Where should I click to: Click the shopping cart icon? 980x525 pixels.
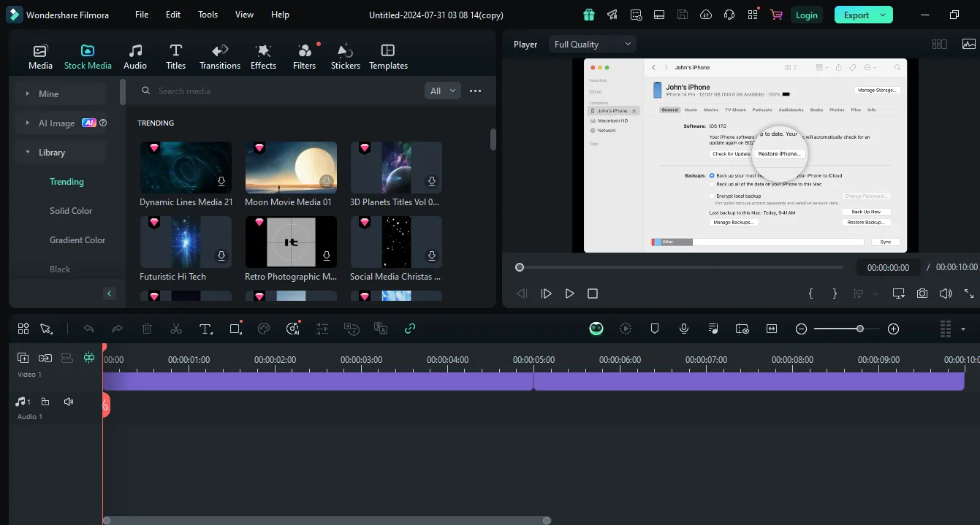point(776,15)
